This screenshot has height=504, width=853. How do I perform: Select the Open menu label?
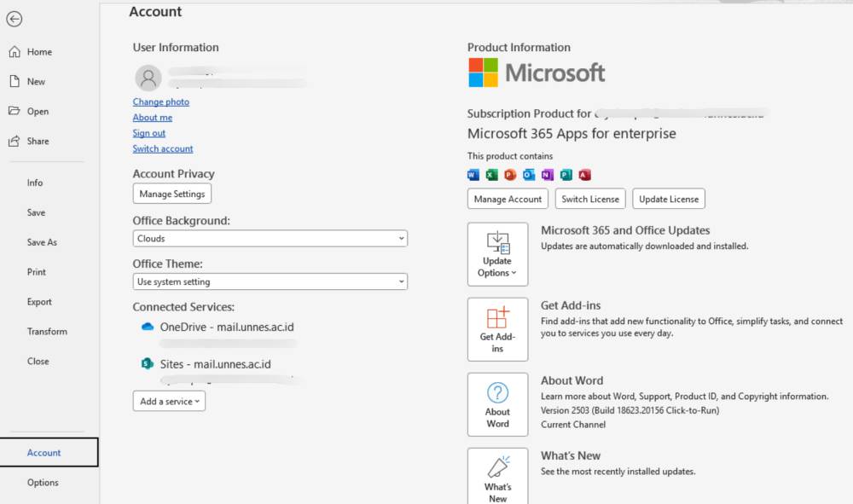click(x=38, y=112)
